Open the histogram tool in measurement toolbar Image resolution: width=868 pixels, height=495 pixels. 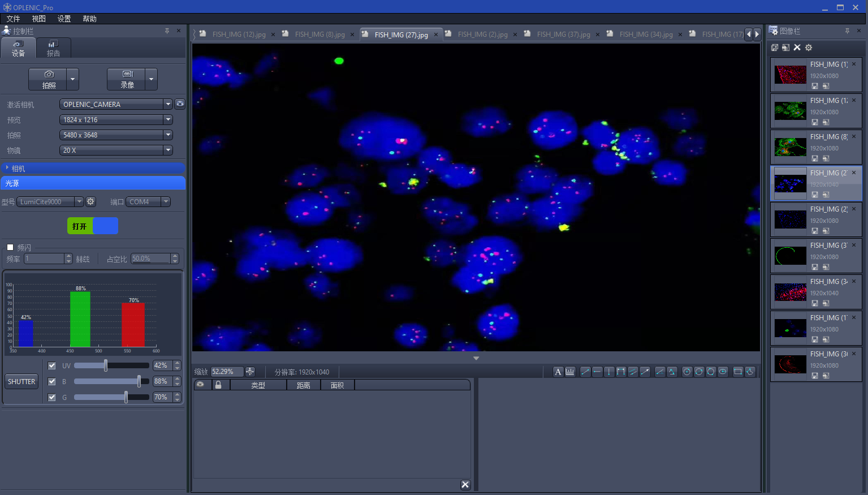[570, 372]
